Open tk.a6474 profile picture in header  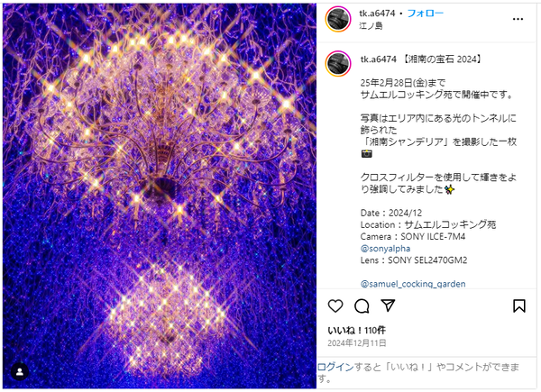pyautogui.click(x=338, y=19)
